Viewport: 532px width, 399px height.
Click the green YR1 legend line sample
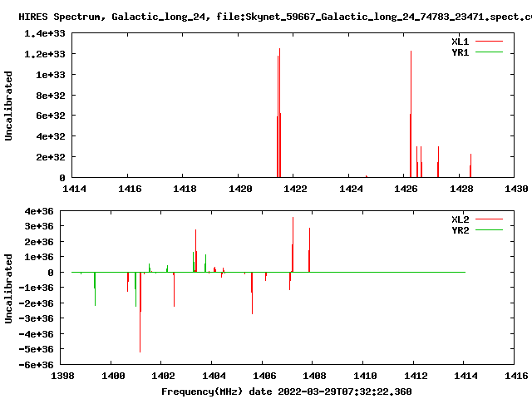point(489,52)
